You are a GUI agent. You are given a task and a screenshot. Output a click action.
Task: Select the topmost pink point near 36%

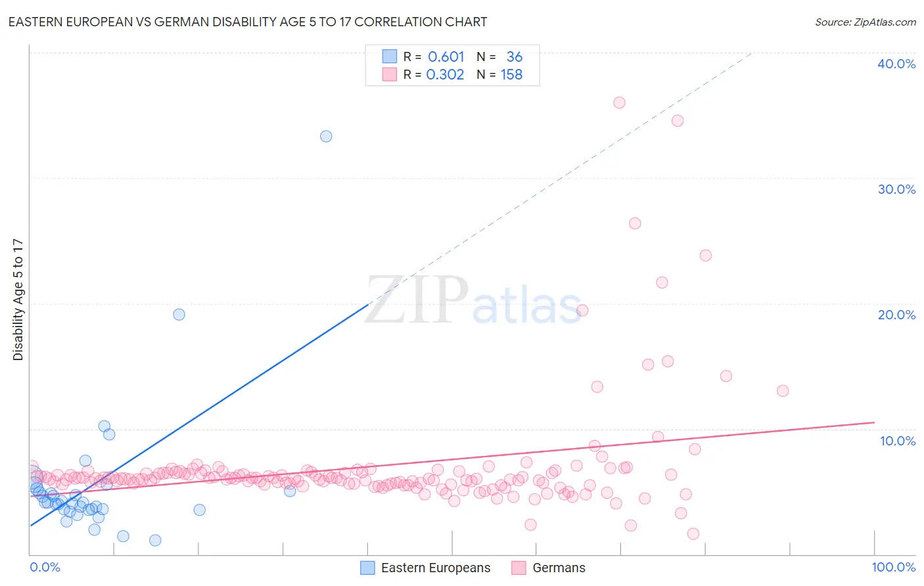619,102
